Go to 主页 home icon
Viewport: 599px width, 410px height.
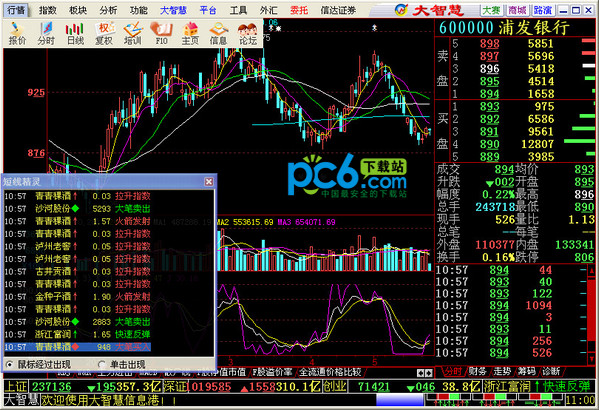pyautogui.click(x=190, y=34)
